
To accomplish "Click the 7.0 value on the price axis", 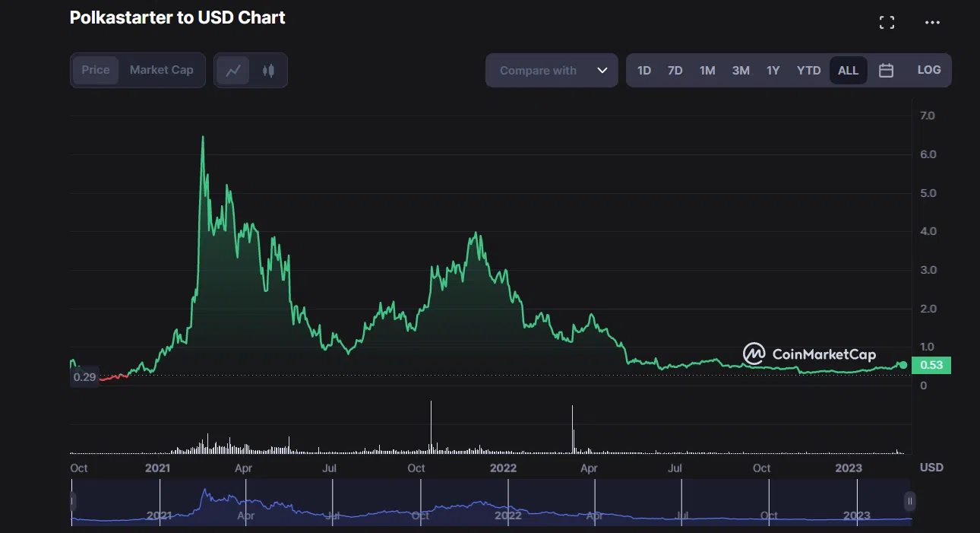I will point(928,116).
